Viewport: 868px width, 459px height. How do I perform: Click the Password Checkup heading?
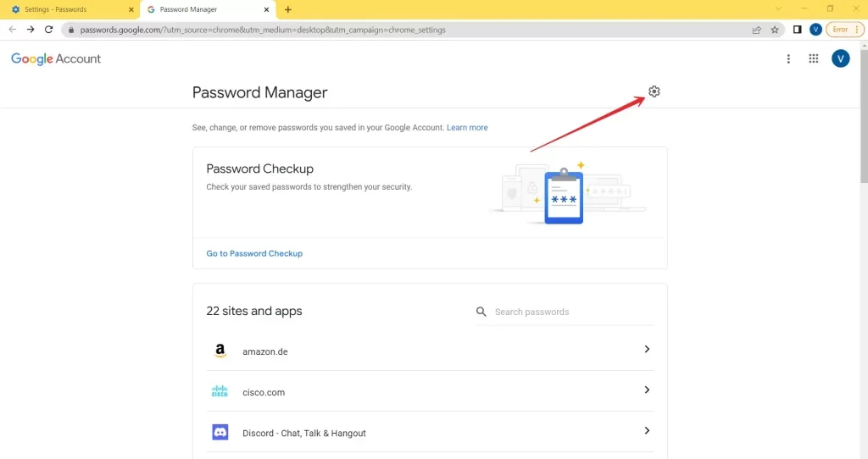(259, 169)
